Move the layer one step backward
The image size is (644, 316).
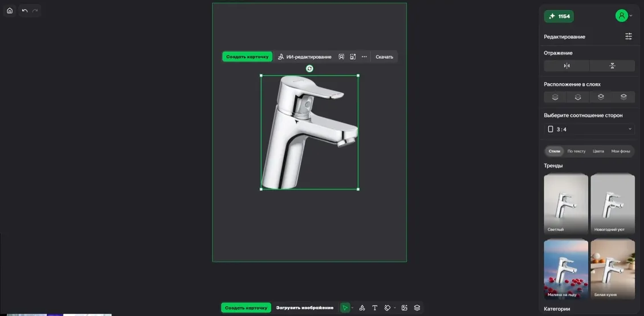[578, 97]
